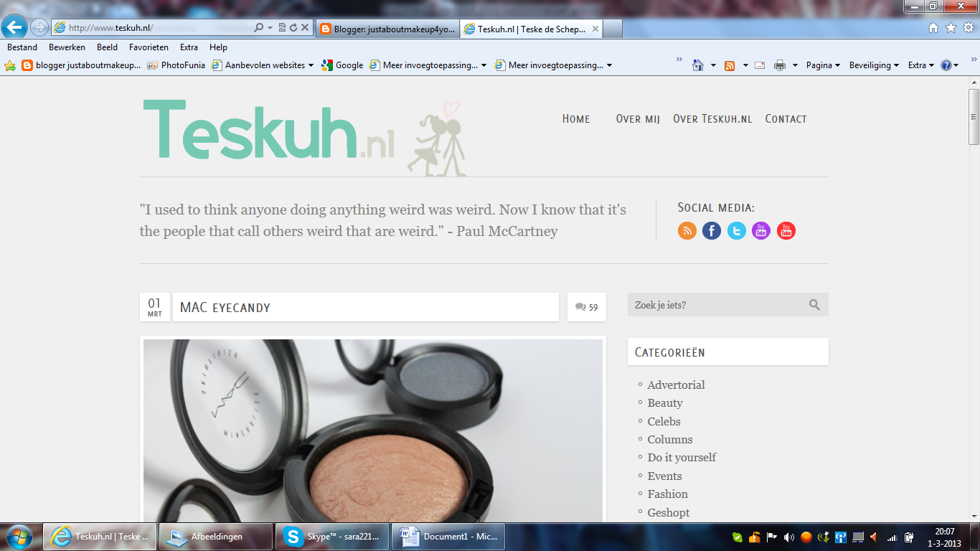This screenshot has width=980, height=551.
Task: Open the orange RSS social media icon
Action: point(687,230)
